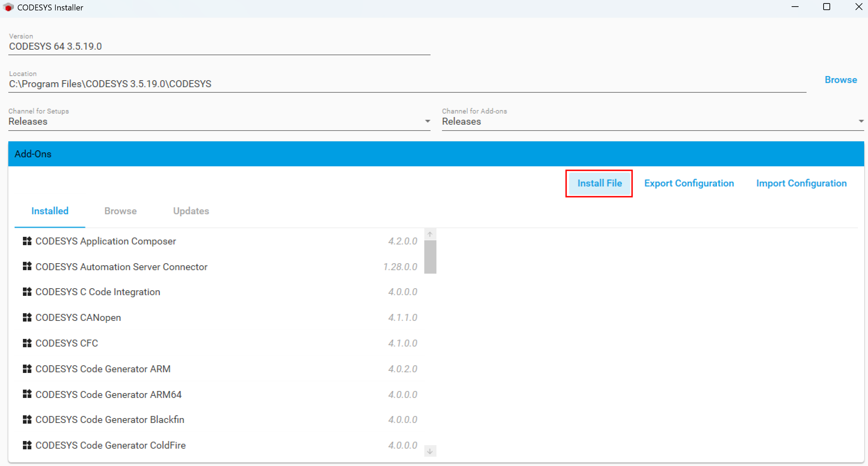Viewport: 868px width, 466px height.
Task: Click the CODESYS CFC add-on icon
Action: [27, 343]
